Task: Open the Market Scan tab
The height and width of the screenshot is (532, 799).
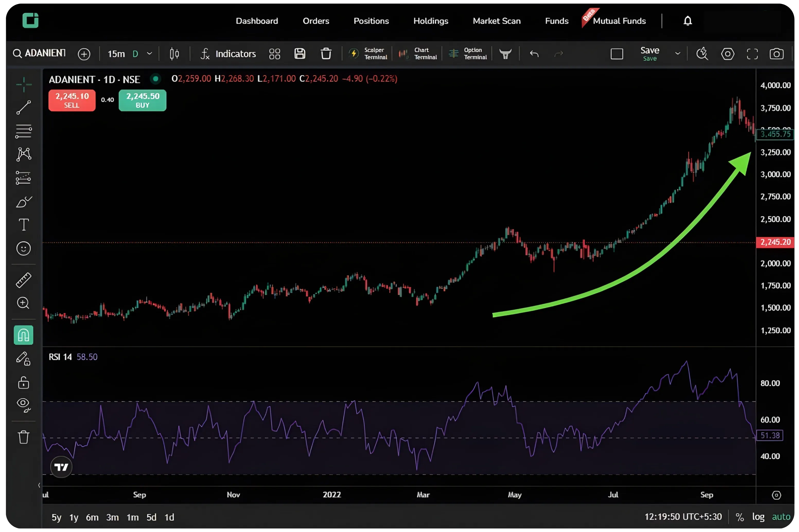Action: click(497, 21)
